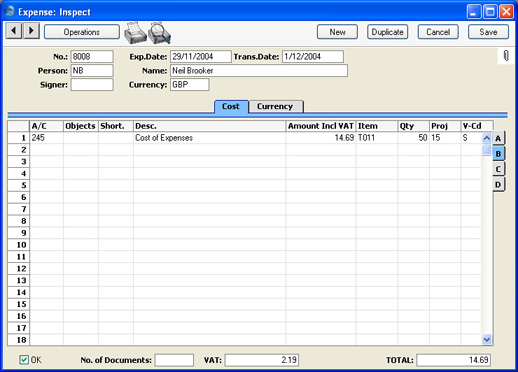518x372 pixels.
Task: Toggle the OK checkbox
Action: 24,360
